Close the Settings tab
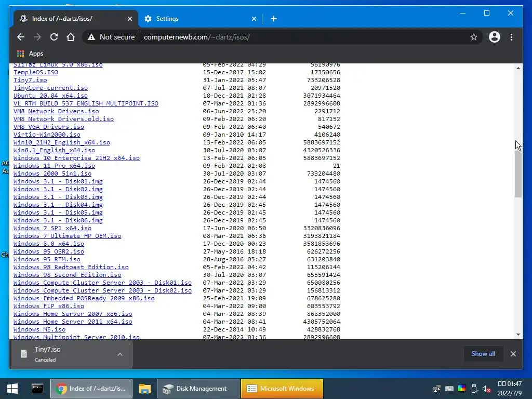This screenshot has height=399, width=532. (x=254, y=19)
